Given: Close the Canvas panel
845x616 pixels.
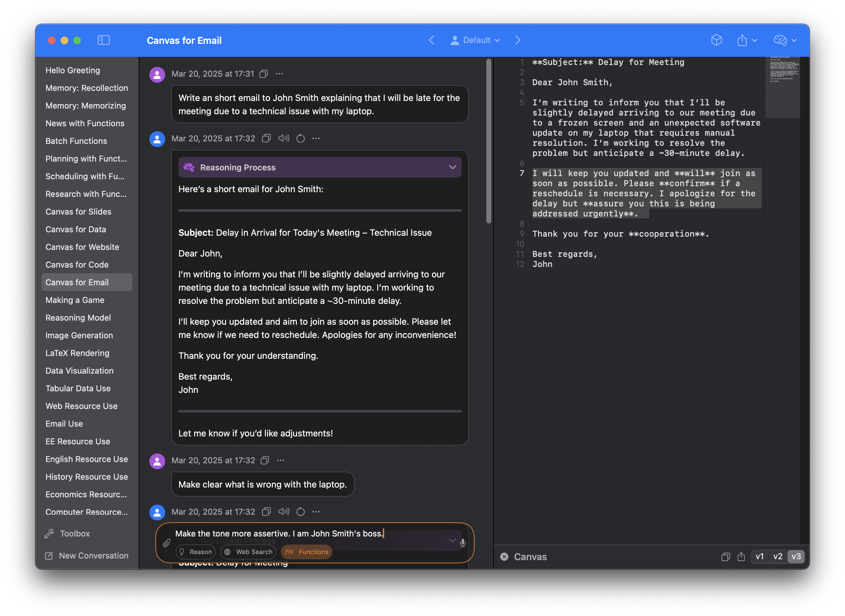Looking at the screenshot, I should pos(504,557).
